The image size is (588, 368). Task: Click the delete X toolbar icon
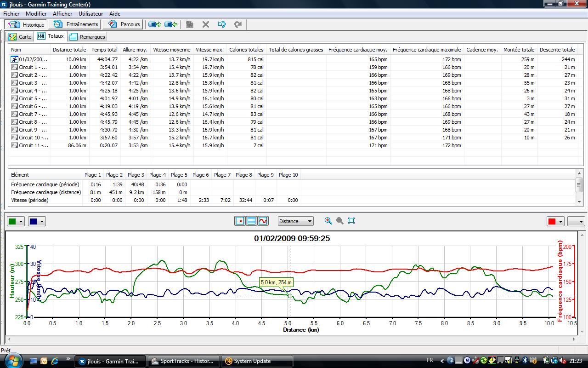point(206,24)
